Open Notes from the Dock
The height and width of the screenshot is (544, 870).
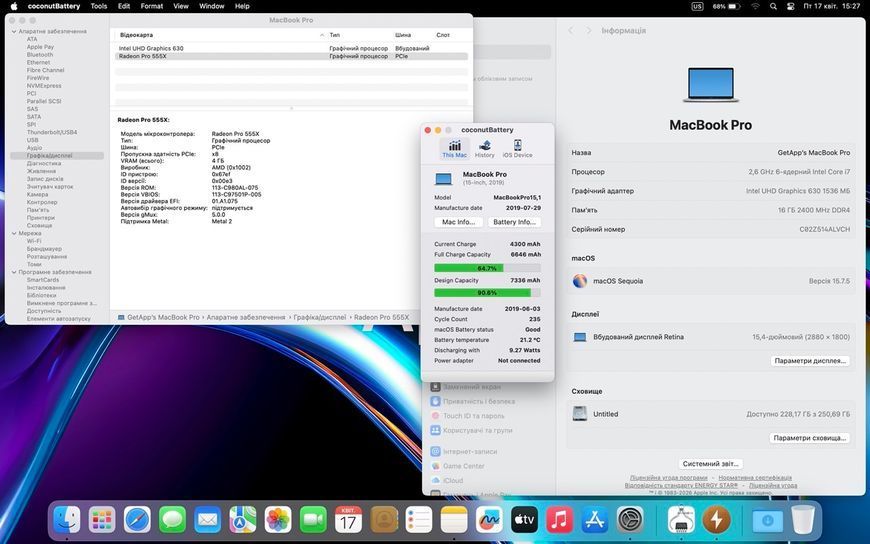point(454,520)
